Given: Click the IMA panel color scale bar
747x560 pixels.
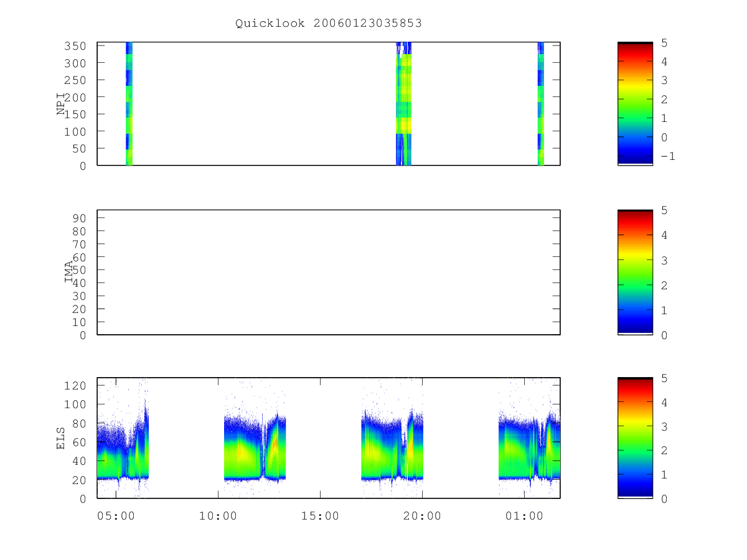Looking at the screenshot, I should coord(635,272).
